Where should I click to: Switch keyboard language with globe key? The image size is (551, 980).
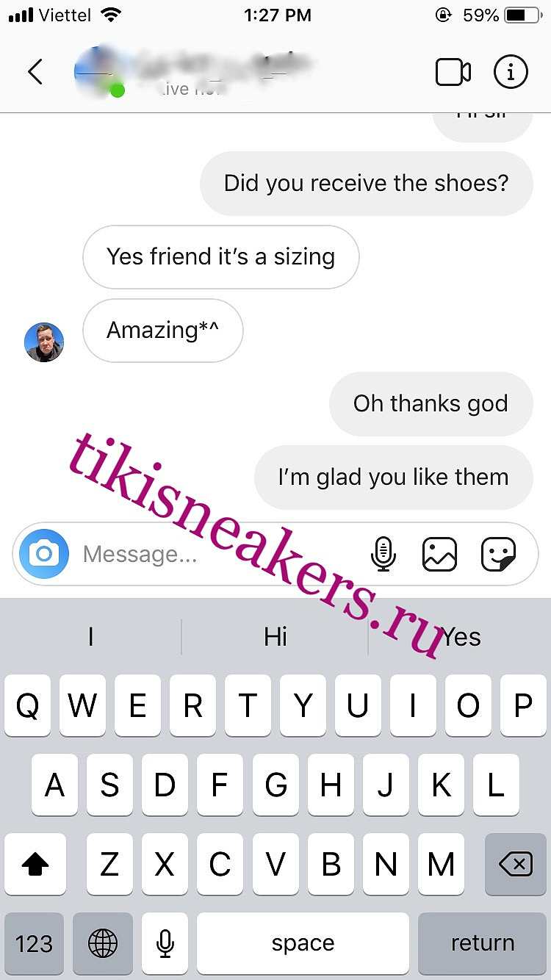(103, 943)
